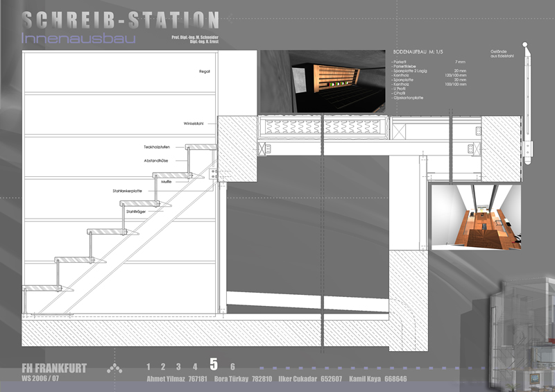
Task: Go to page 1
Action: point(147,366)
